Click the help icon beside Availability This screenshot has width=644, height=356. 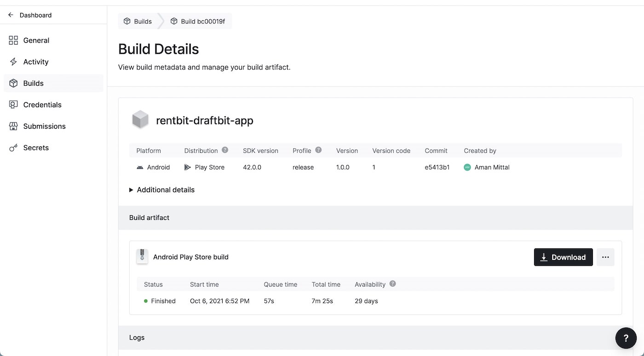393,284
